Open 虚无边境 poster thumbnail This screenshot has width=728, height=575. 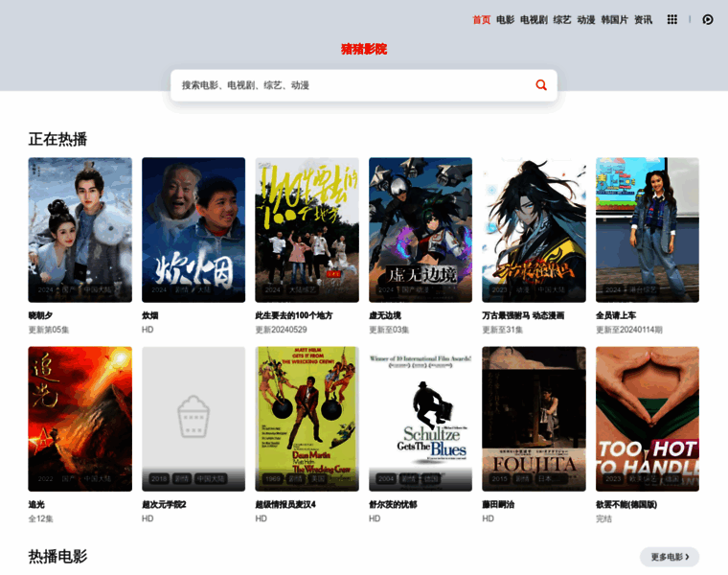coord(421,230)
